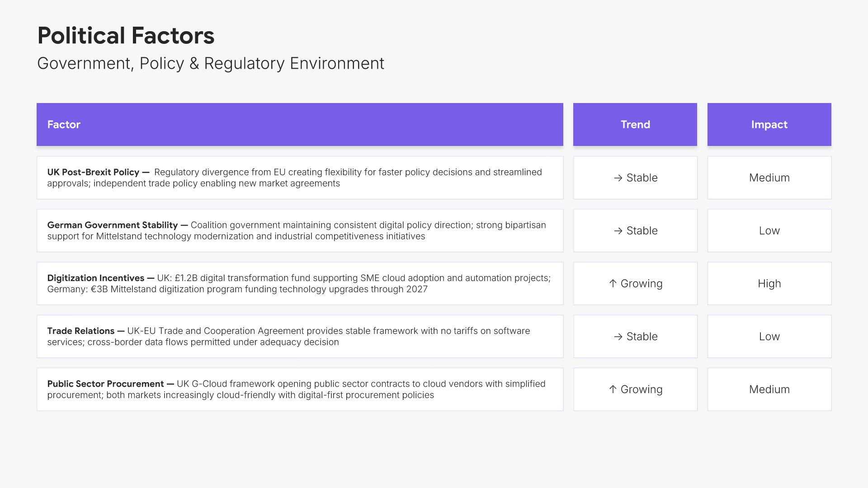
Task: Select the Public Sector Procurement description cell
Action: (x=300, y=389)
